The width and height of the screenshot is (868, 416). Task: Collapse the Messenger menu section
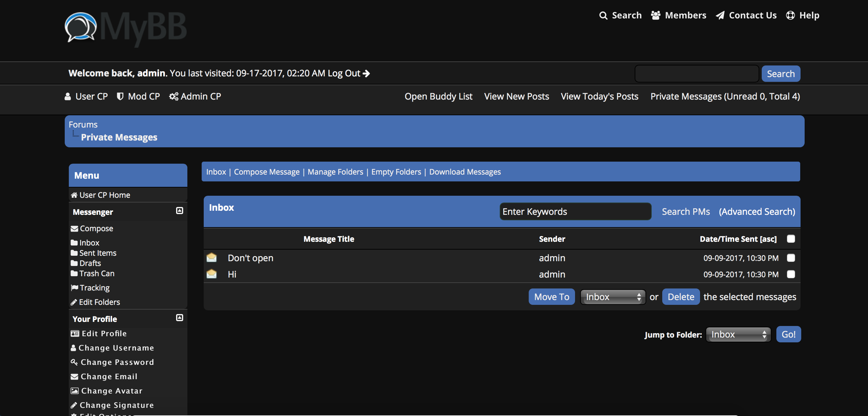[180, 211]
